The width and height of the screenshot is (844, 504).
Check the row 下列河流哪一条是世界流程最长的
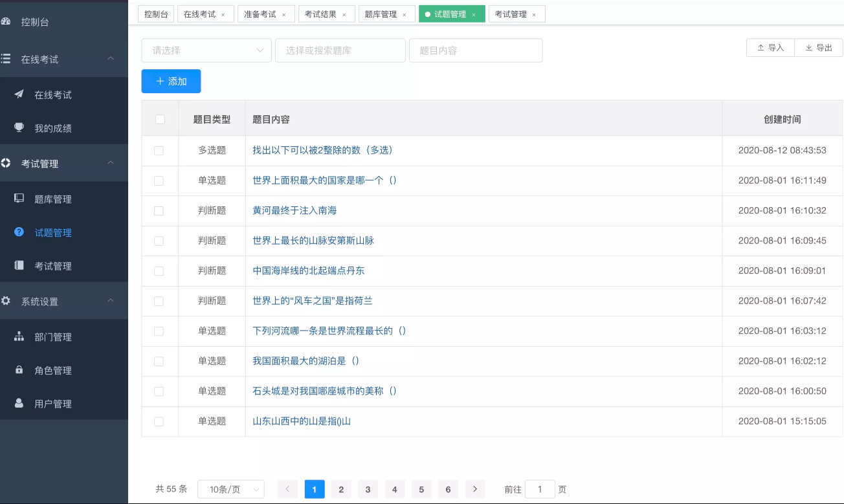[x=159, y=331]
